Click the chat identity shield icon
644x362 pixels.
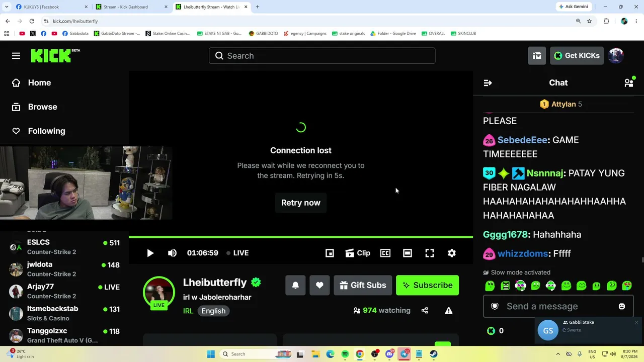pyautogui.click(x=495, y=306)
